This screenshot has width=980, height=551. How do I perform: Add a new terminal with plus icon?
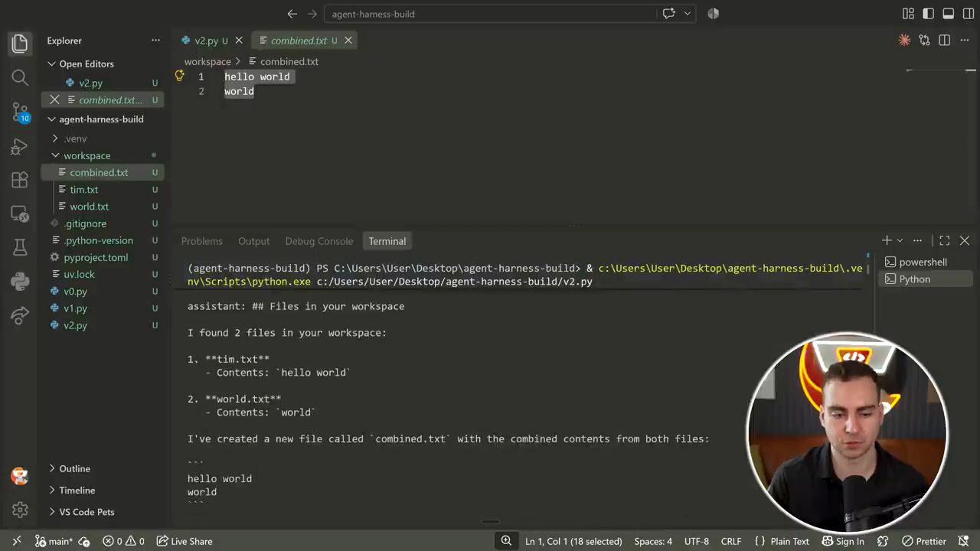point(887,240)
